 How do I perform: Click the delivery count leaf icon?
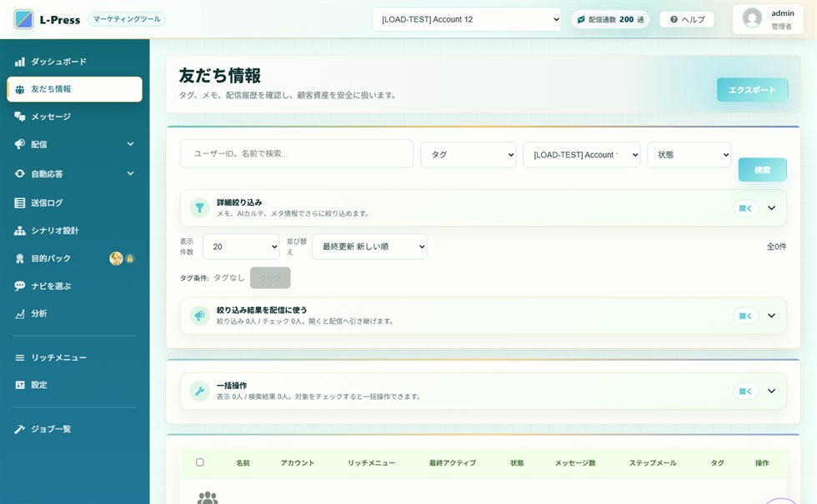click(x=581, y=19)
